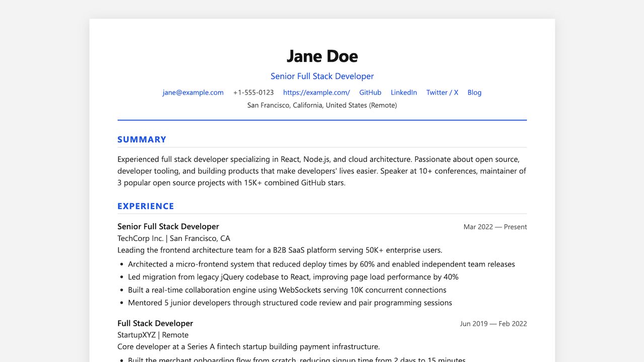Click the Jane Doe name heading

(x=322, y=56)
